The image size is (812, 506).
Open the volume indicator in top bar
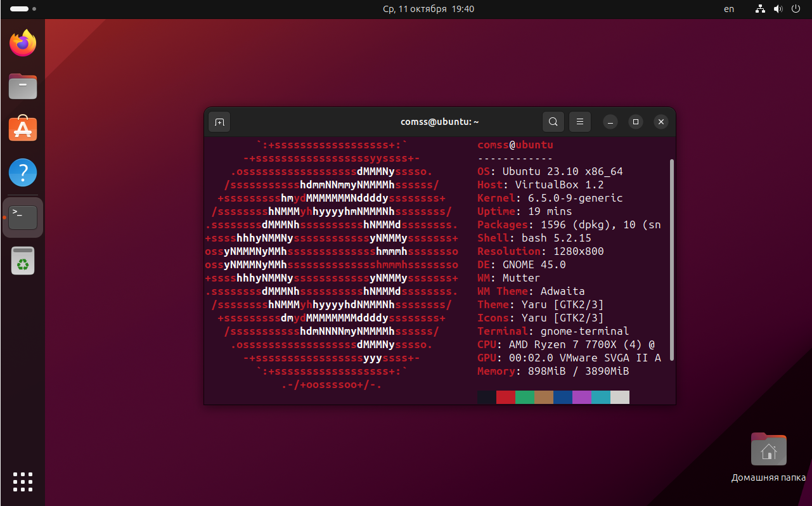click(778, 9)
